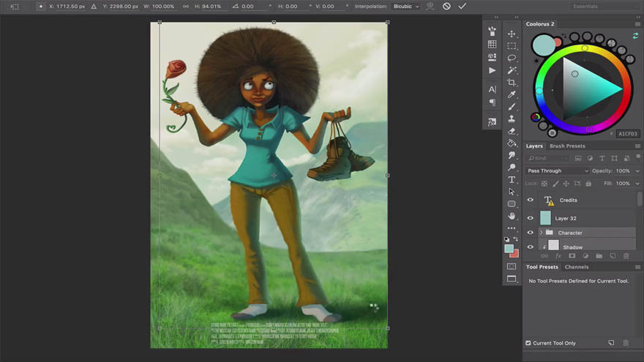The height and width of the screenshot is (362, 644).
Task: Open the Pass Through blend mode dropdown
Action: 558,170
